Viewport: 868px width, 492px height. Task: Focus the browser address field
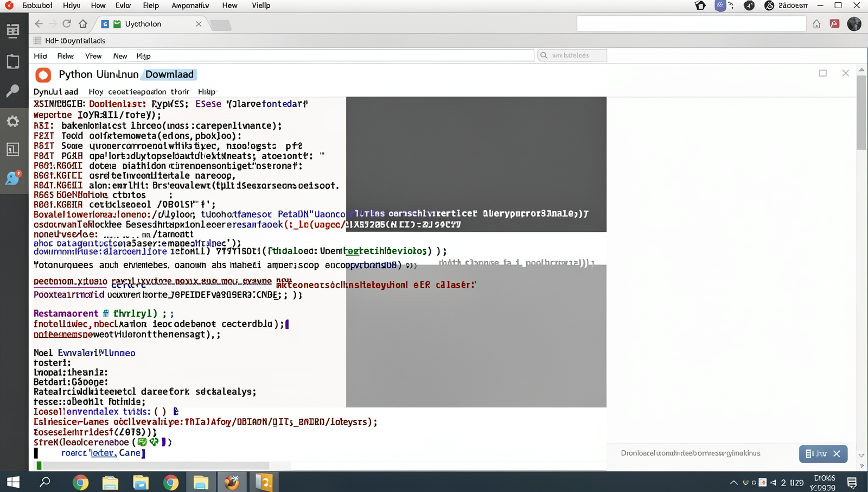(691, 24)
